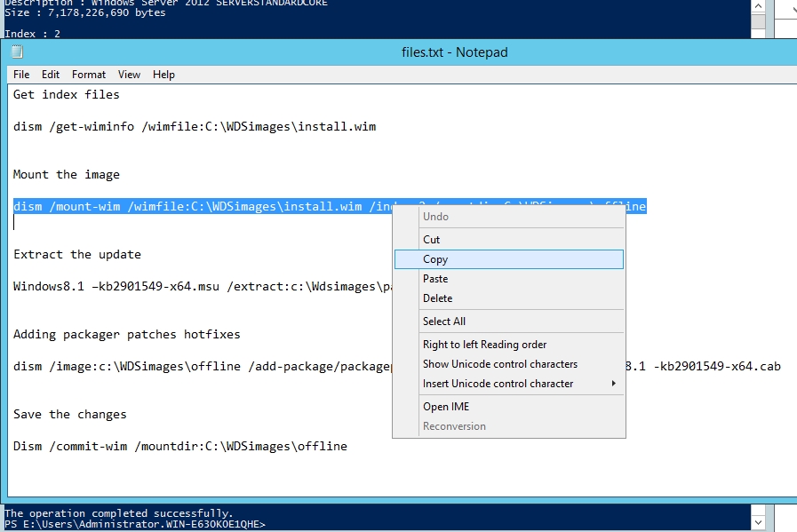The height and width of the screenshot is (532, 797).
Task: Toggle Right to left Reading order
Action: pyautogui.click(x=484, y=345)
